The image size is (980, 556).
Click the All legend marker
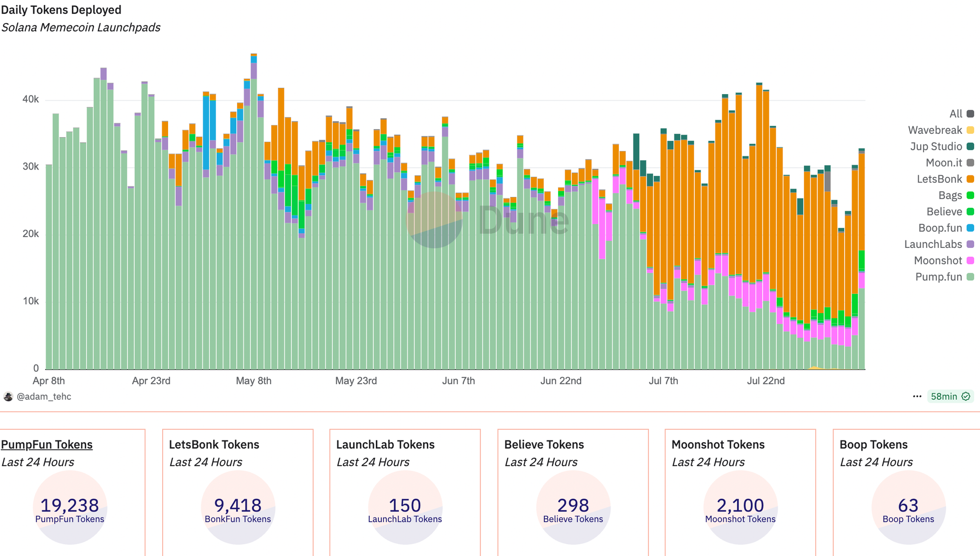(970, 113)
